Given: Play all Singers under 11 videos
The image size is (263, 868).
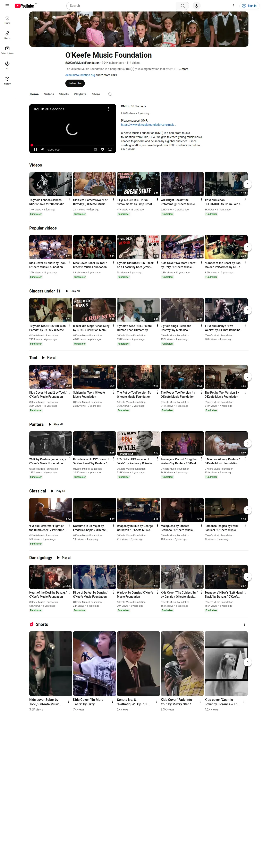Looking at the screenshot, I should click(73, 291).
